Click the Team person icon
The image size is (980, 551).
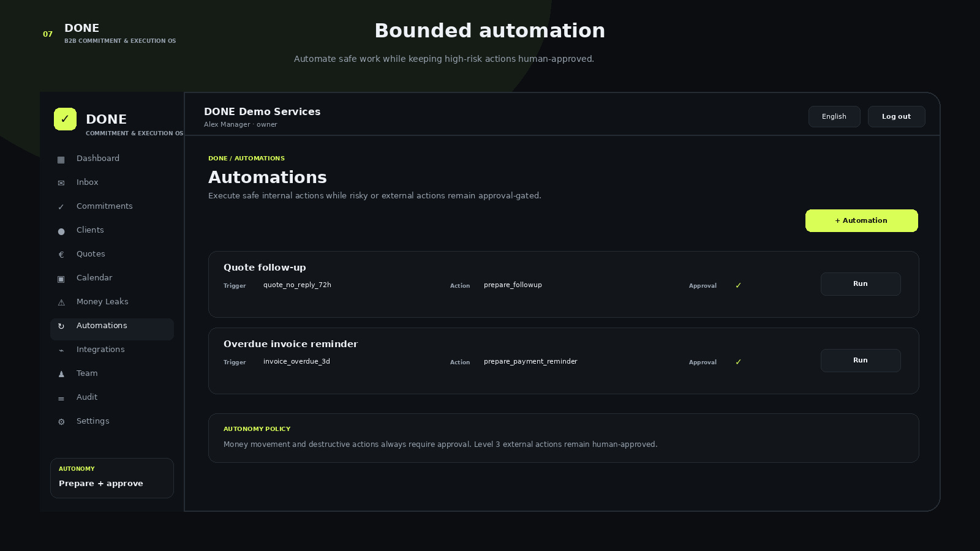(x=61, y=374)
